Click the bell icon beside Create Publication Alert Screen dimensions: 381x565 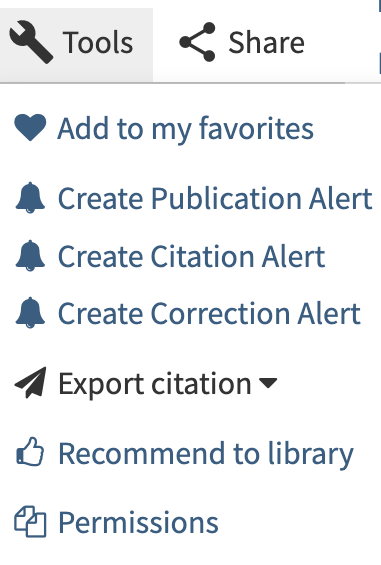[30, 197]
